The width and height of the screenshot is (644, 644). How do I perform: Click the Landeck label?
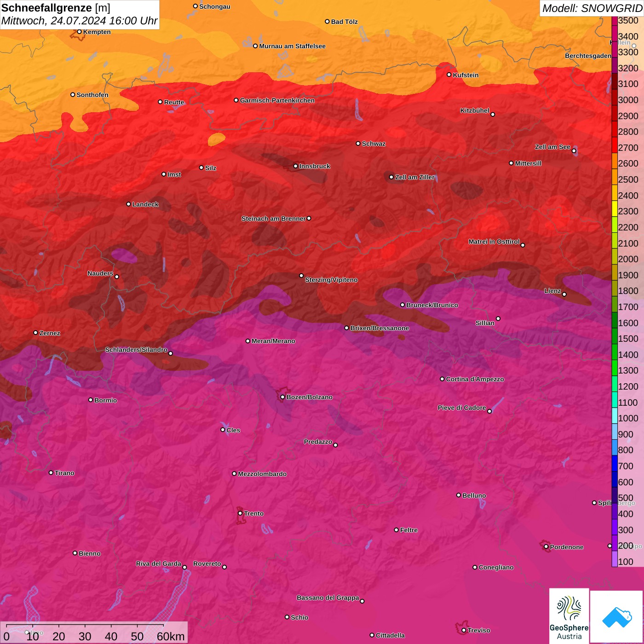[145, 204]
